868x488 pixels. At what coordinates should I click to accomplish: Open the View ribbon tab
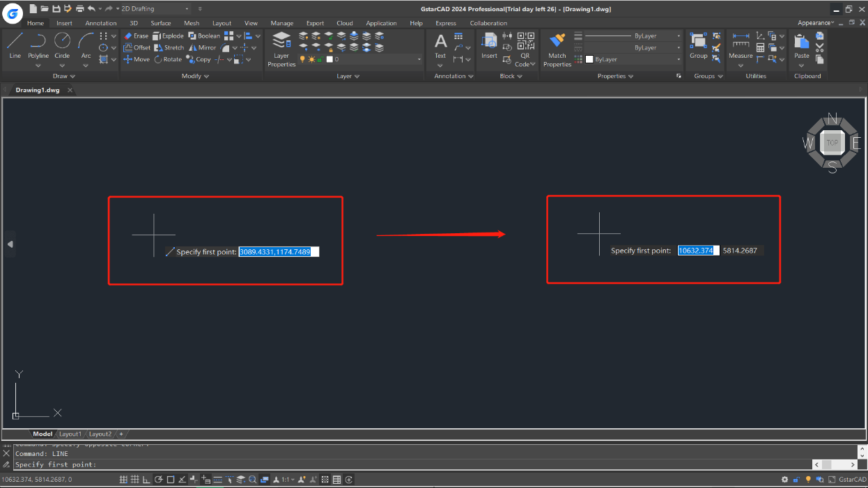251,24
